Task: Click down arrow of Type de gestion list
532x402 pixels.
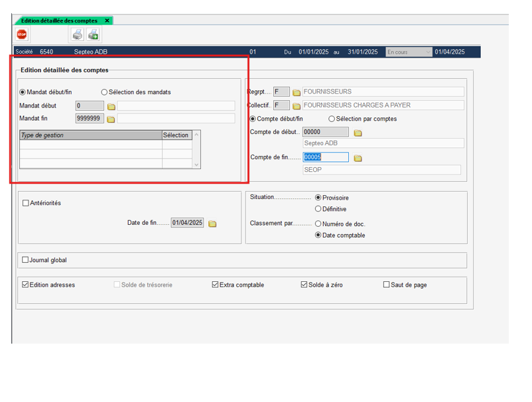Action: 196,165
